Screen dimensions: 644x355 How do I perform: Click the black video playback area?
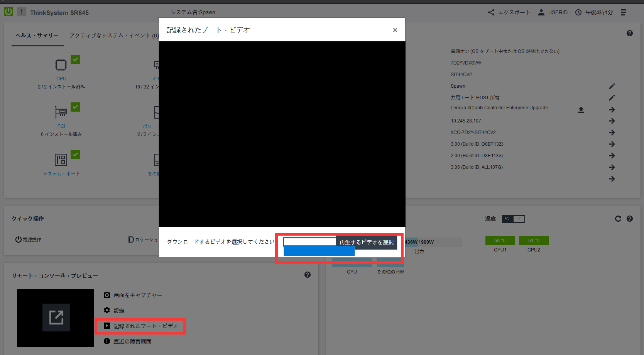coord(282,134)
